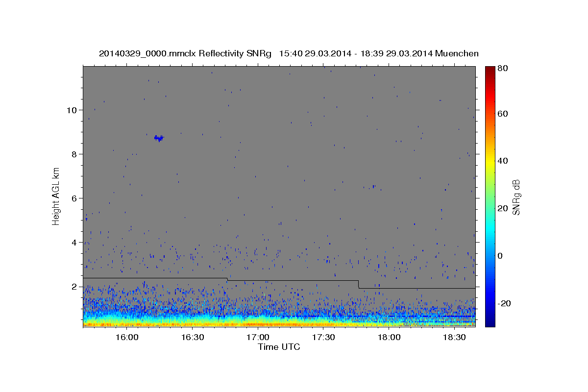Click the height tick label 8
This screenshot has width=588, height=392.
74,154
